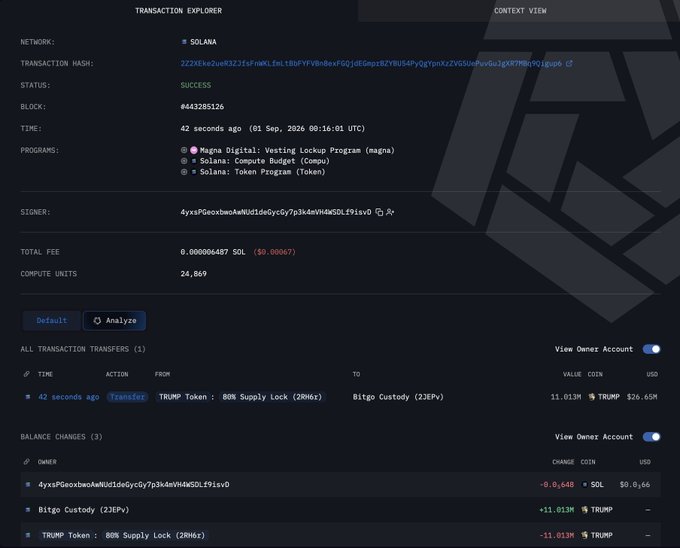Image resolution: width=680 pixels, height=548 pixels.
Task: Copy the signer address with the copy icon
Action: pyautogui.click(x=379, y=212)
